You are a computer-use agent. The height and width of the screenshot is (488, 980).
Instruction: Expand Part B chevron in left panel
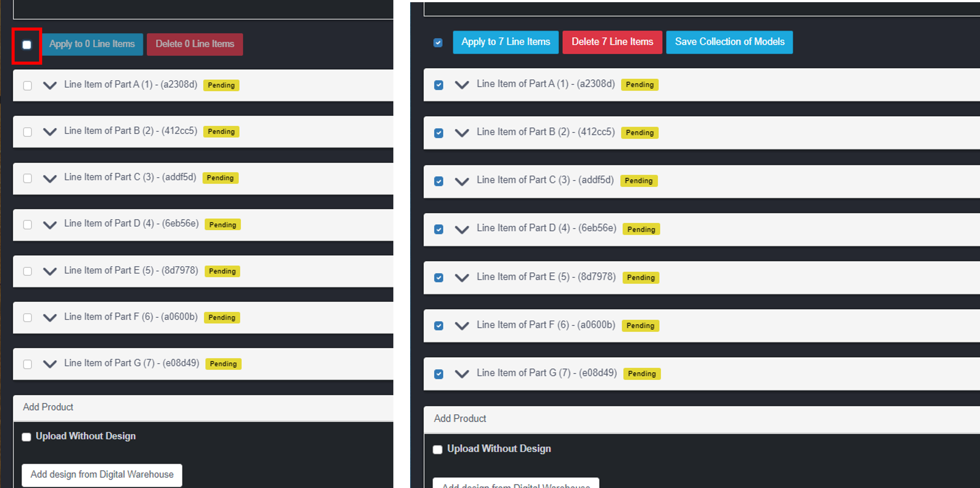[x=50, y=132]
